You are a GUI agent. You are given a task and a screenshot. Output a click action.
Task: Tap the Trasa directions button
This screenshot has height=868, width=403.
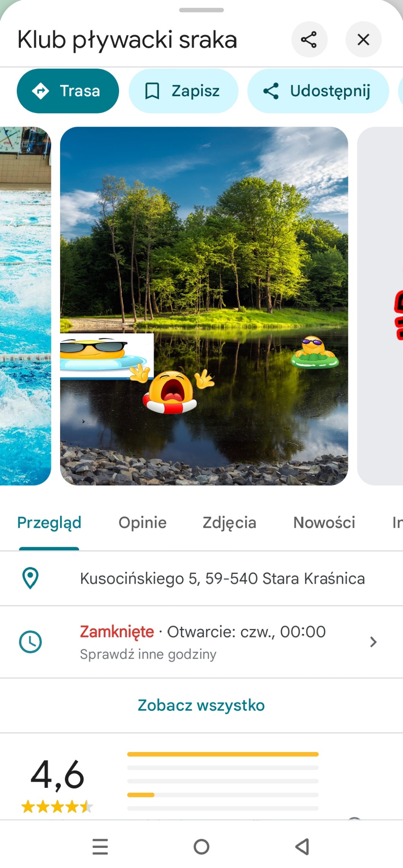point(68,91)
